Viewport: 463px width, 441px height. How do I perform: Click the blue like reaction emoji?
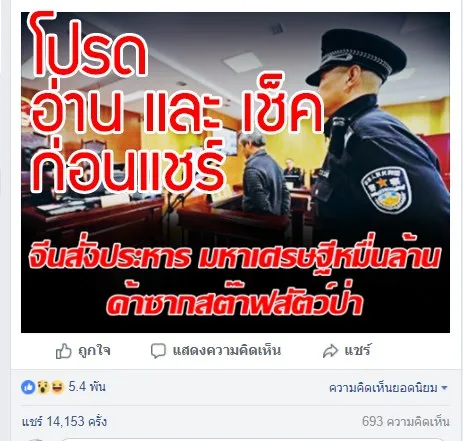28,387
